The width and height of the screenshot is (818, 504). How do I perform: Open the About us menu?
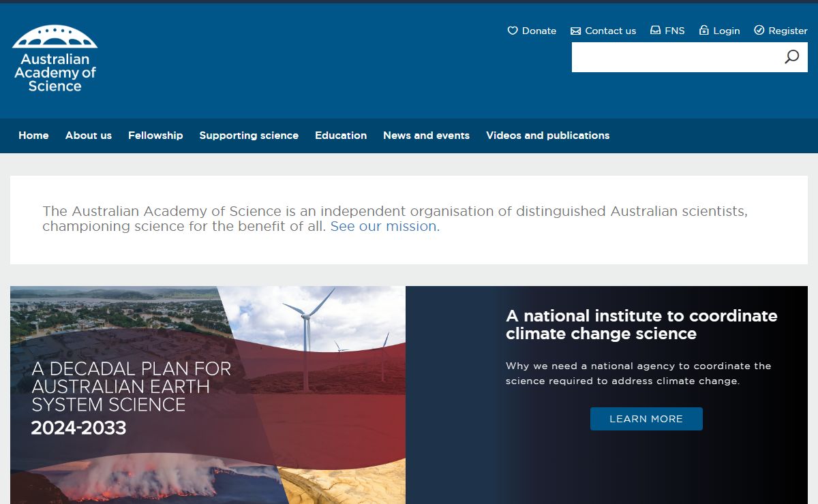[89, 136]
